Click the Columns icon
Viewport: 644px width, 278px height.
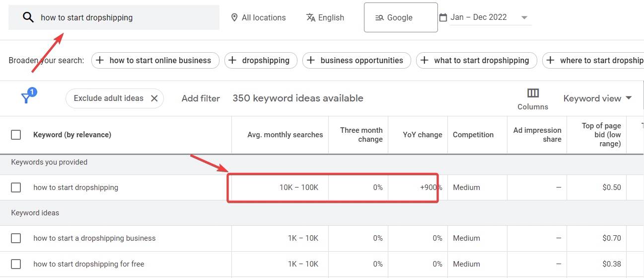[x=533, y=93]
